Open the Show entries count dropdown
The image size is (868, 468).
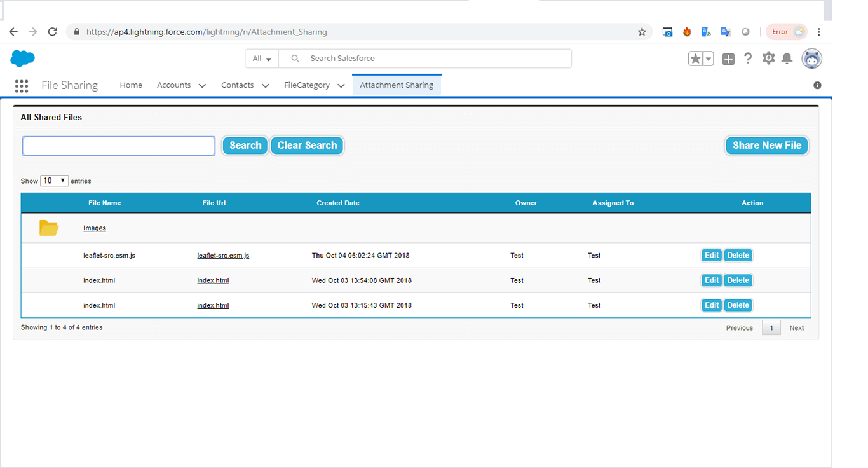click(x=55, y=181)
